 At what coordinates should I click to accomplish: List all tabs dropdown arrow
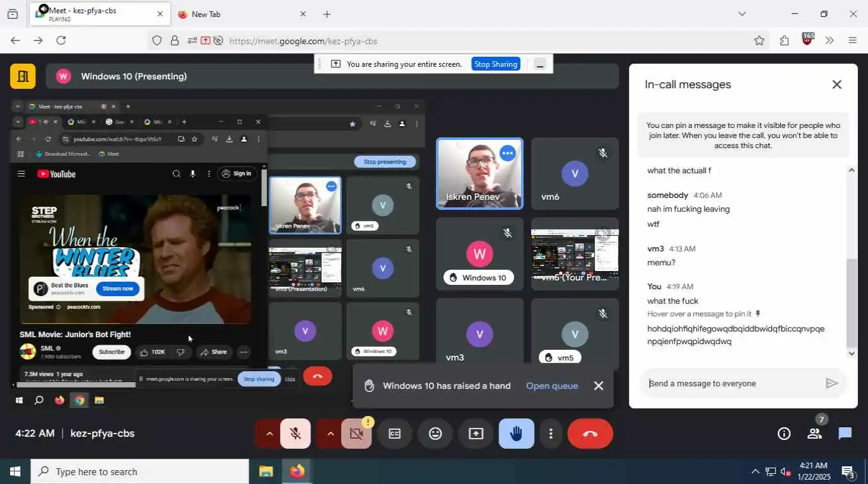tap(742, 14)
